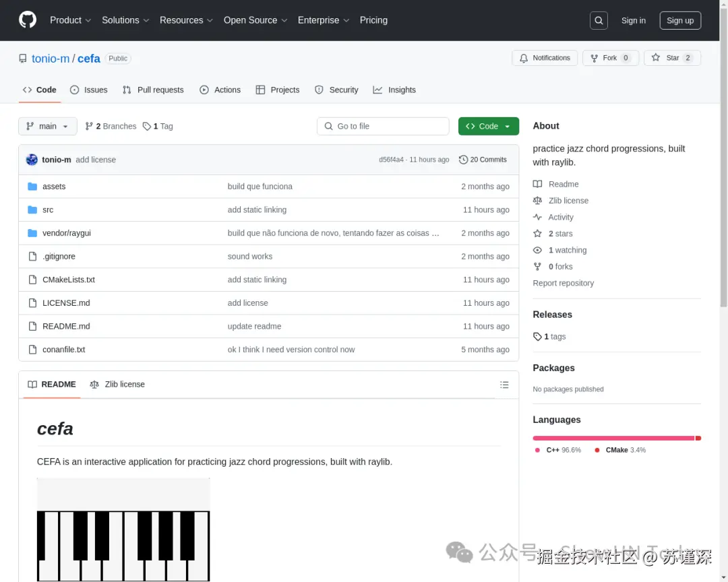Switch to Zlib license tab in README panel
The height and width of the screenshot is (582, 728).
point(117,384)
